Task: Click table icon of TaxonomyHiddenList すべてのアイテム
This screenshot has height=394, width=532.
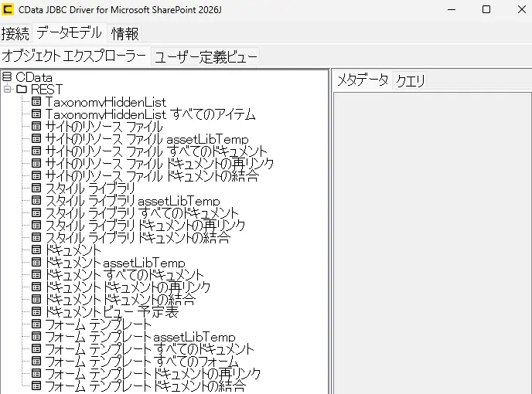Action: click(36, 114)
